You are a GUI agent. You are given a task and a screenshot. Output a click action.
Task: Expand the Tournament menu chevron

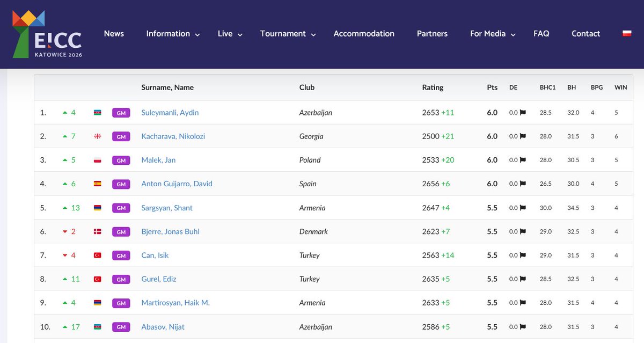point(313,34)
